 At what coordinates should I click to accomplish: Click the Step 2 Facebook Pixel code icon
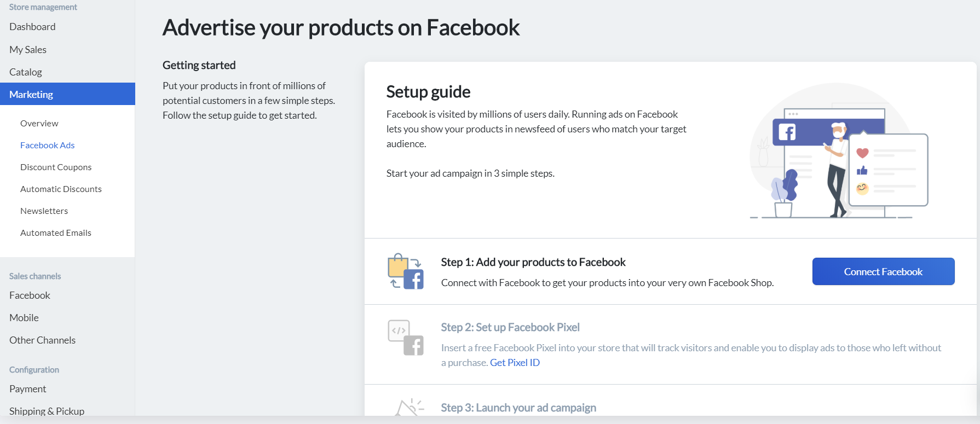(405, 337)
